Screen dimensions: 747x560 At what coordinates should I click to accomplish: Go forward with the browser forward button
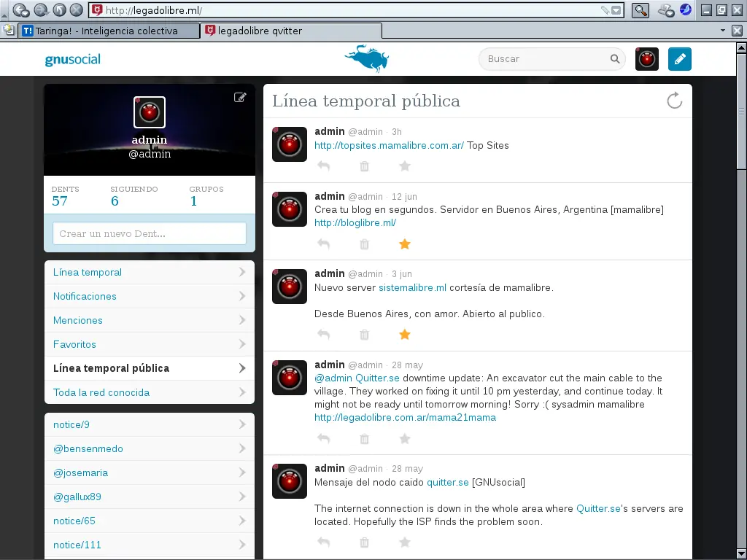click(x=41, y=10)
